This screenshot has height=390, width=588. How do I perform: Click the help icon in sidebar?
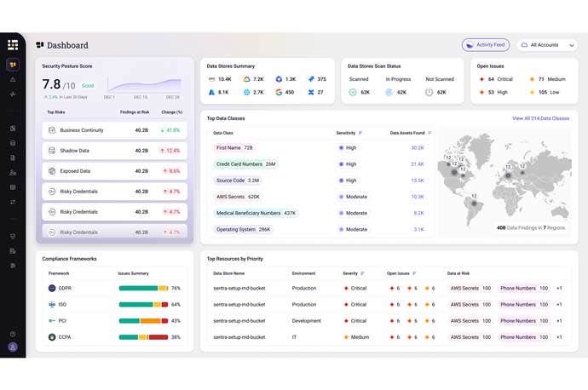tap(13, 334)
